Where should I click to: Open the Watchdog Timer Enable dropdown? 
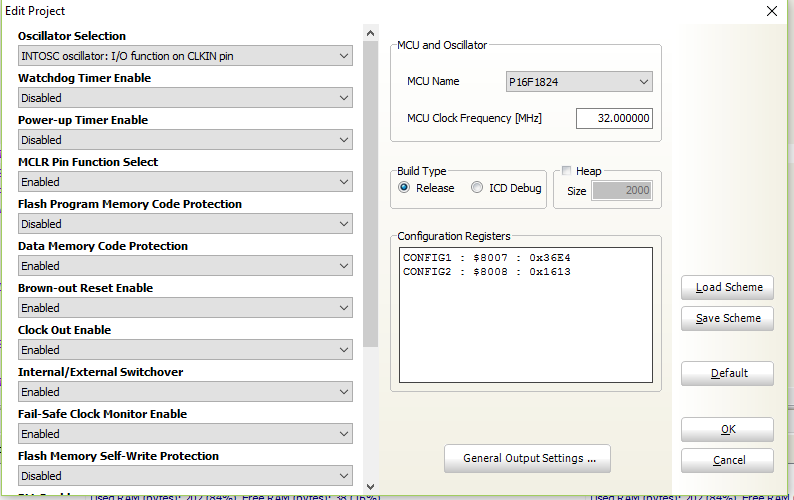click(x=185, y=98)
